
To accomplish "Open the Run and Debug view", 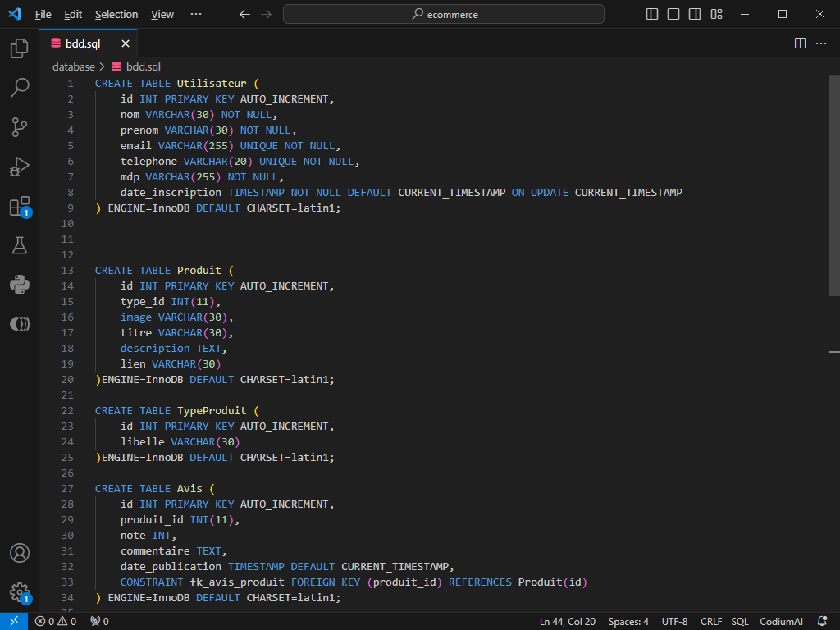I will click(20, 167).
